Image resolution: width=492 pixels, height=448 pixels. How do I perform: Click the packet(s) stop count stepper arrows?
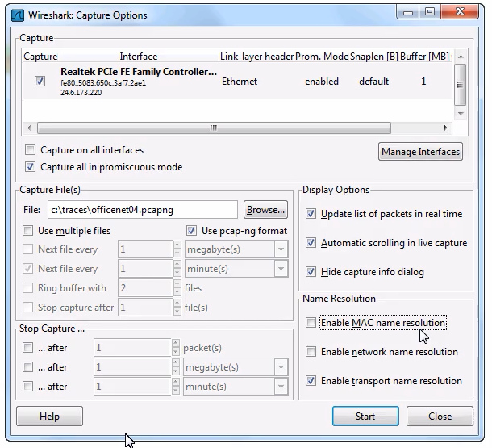pyautogui.click(x=177, y=348)
